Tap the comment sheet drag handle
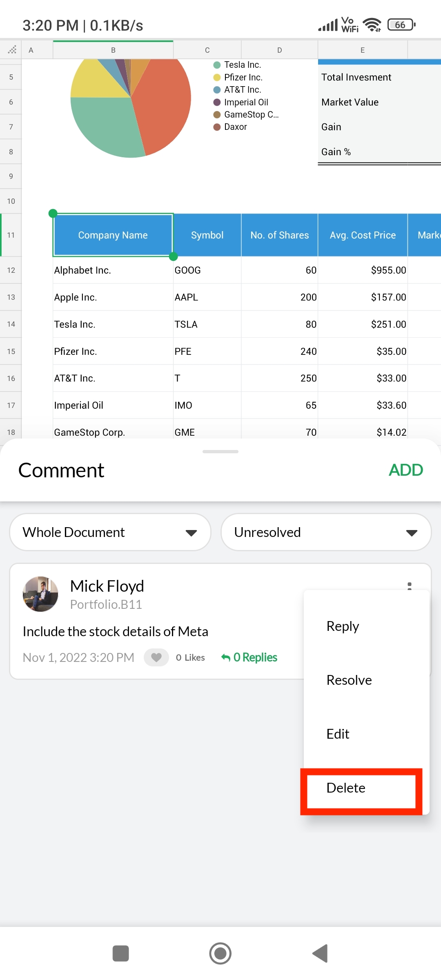The width and height of the screenshot is (441, 980). tap(220, 452)
